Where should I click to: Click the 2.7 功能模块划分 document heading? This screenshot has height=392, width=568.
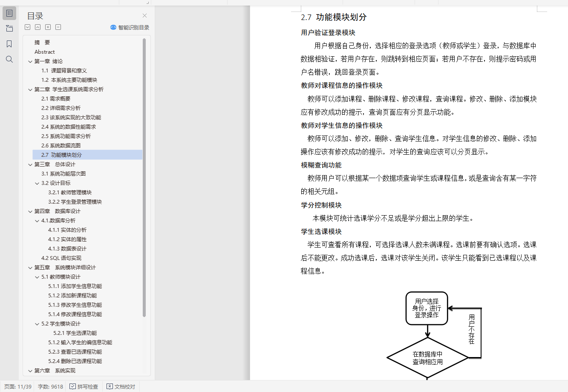point(334,17)
